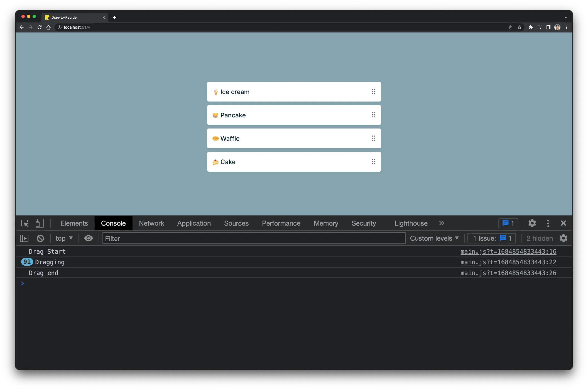The image size is (588, 390).
Task: Open source link main.js line 22
Action: (x=508, y=262)
